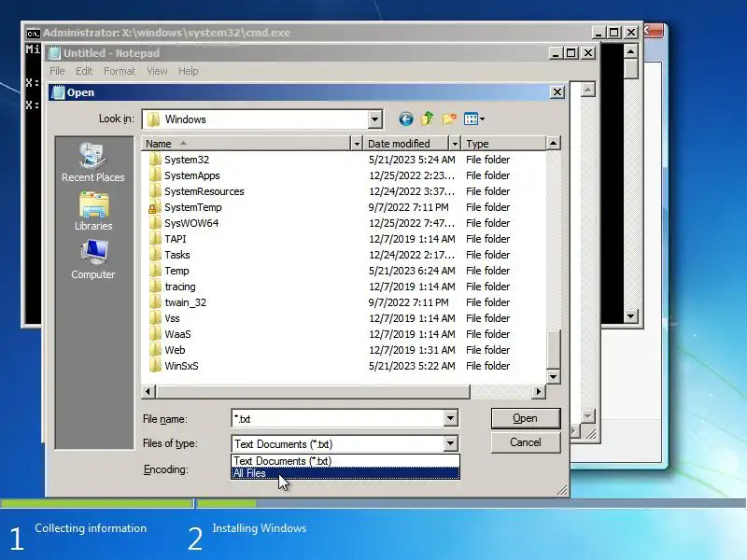This screenshot has width=747, height=560.
Task: Open the Name column dropdown arrow
Action: (357, 144)
